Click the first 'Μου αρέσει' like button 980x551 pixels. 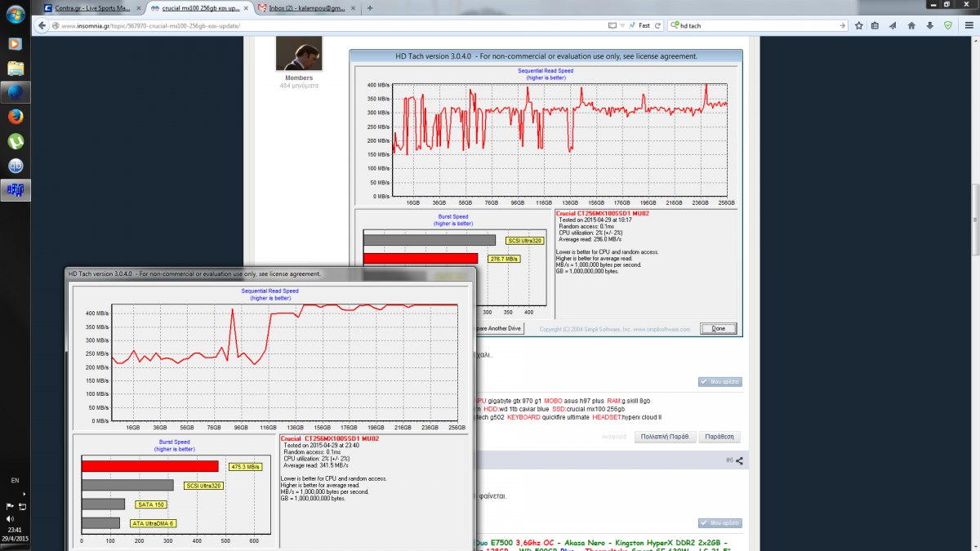[x=720, y=382]
